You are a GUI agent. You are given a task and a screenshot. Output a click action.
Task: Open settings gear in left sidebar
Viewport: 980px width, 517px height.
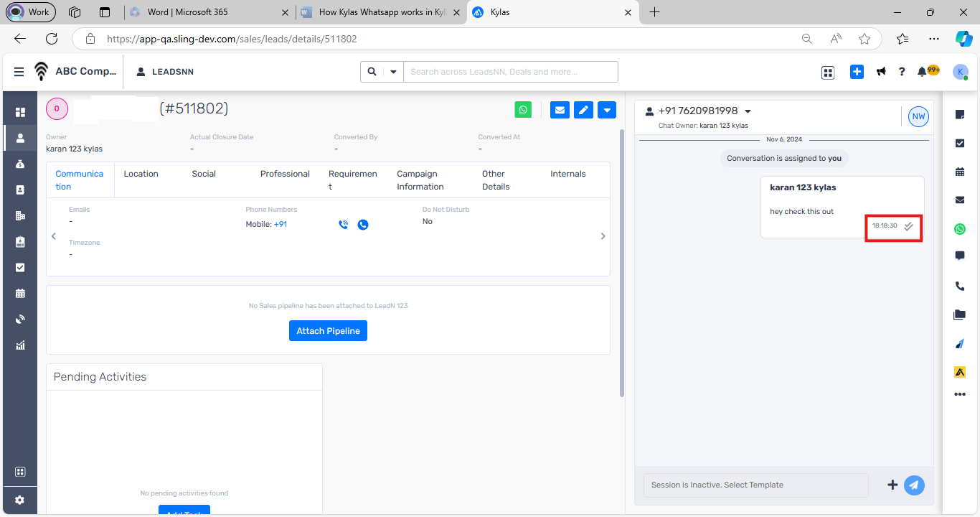click(20, 500)
